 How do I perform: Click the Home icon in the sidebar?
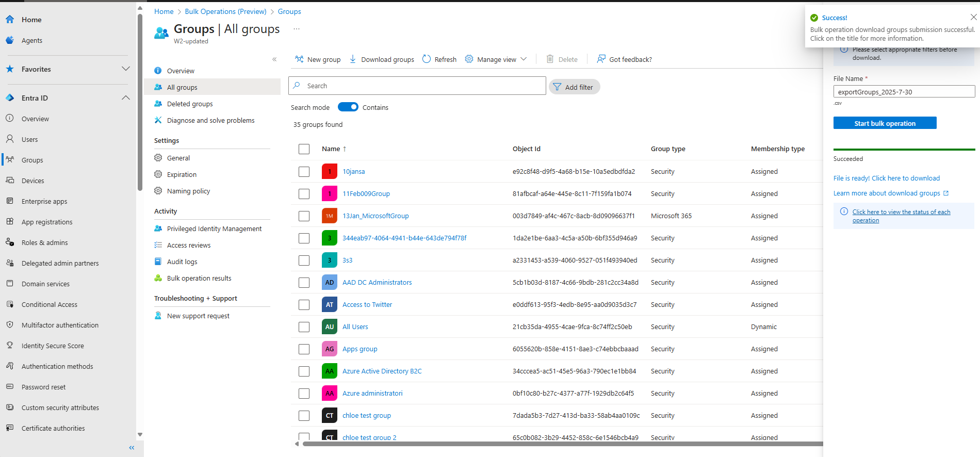click(10, 20)
